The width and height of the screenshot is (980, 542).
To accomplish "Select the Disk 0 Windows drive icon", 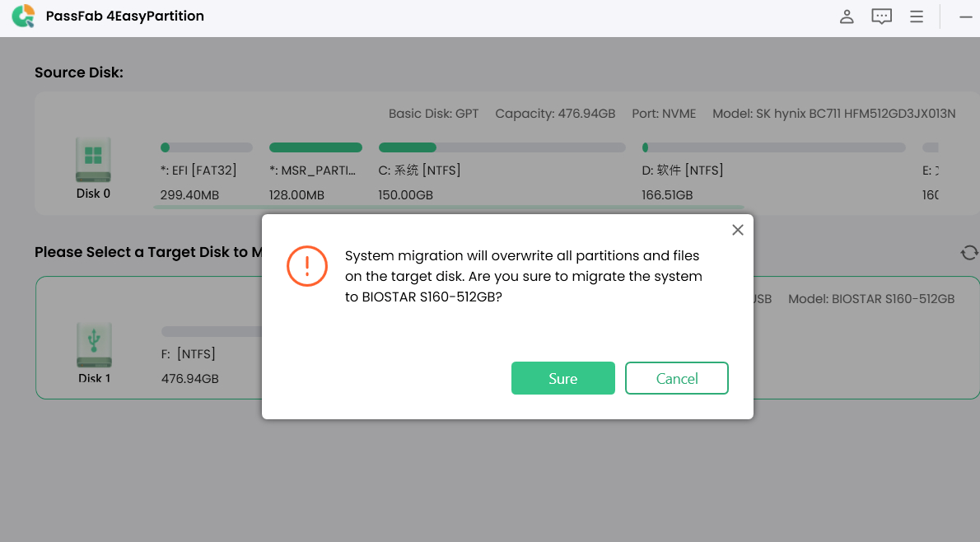I will click(93, 160).
